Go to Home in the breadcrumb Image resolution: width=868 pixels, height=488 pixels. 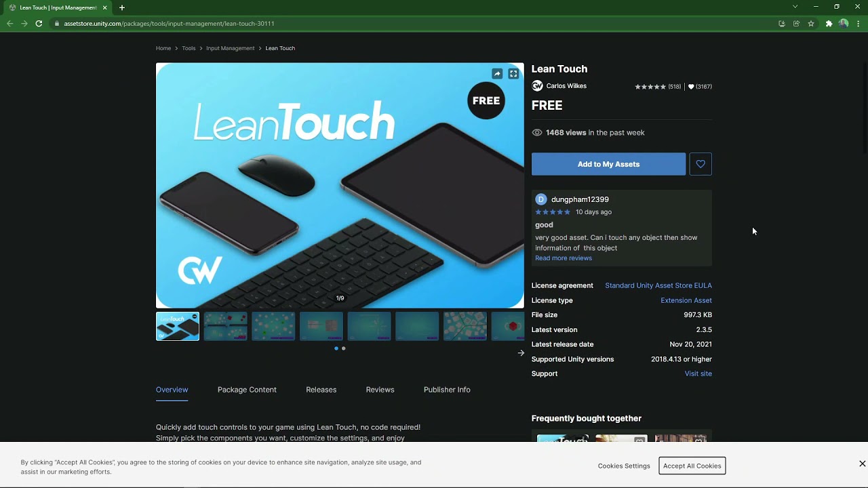coord(163,48)
